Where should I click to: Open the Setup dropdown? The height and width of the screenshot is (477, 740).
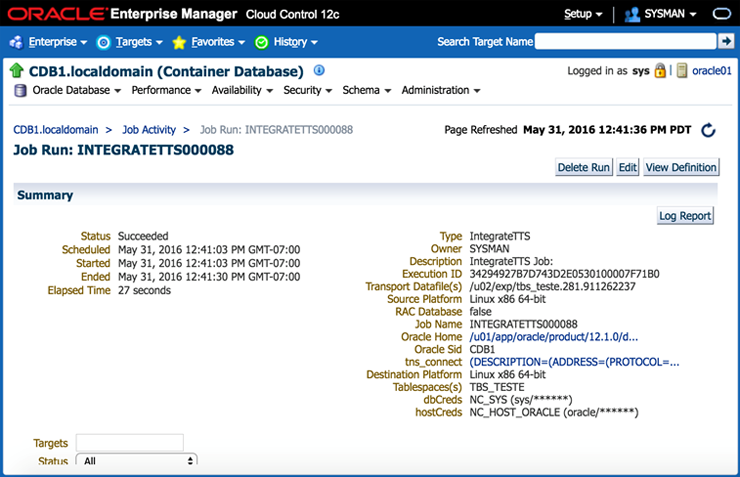(583, 14)
